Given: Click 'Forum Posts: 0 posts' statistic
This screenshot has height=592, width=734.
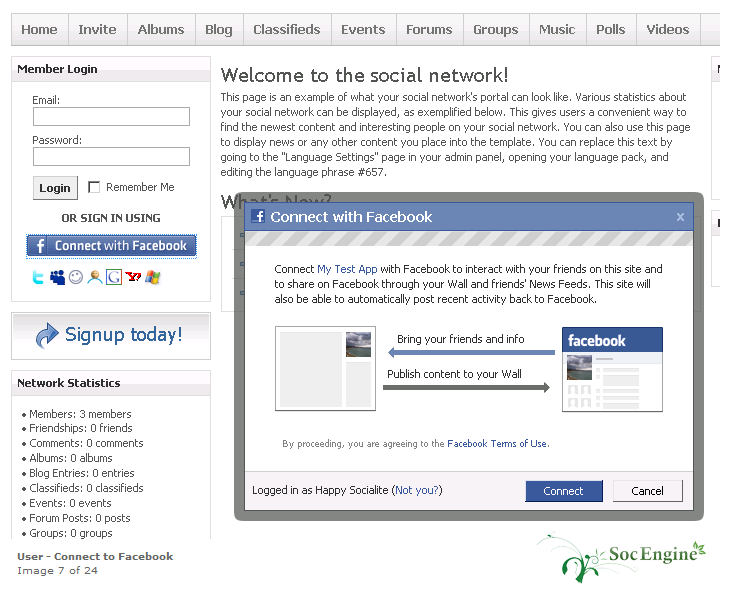Looking at the screenshot, I should coord(80,518).
